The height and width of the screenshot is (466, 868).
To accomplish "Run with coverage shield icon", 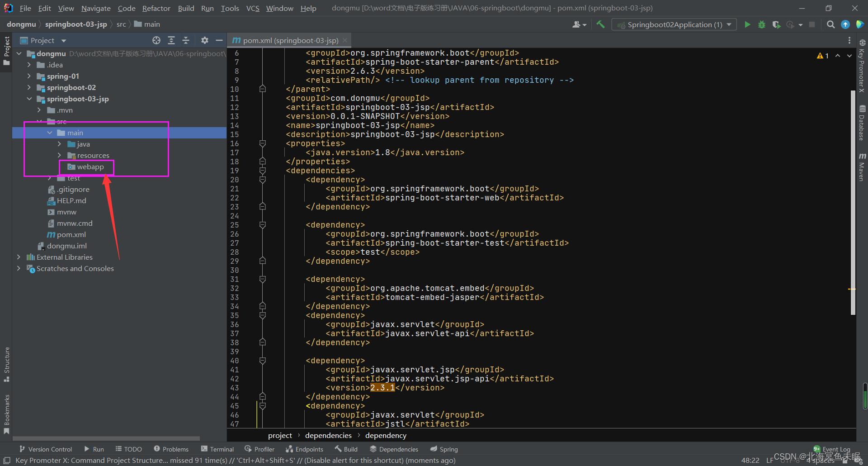I will (x=776, y=24).
